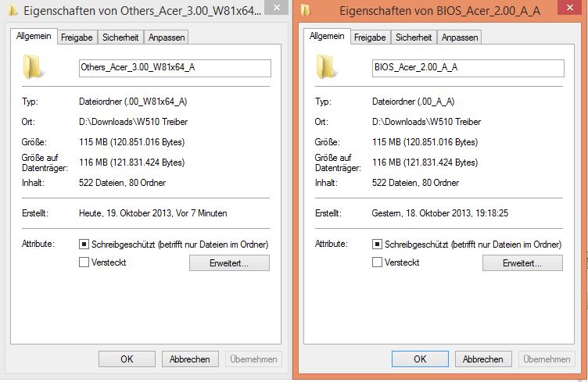Click folder icon in BIOS_Acer properties dialog
This screenshot has width=588, height=382.
[x=328, y=67]
